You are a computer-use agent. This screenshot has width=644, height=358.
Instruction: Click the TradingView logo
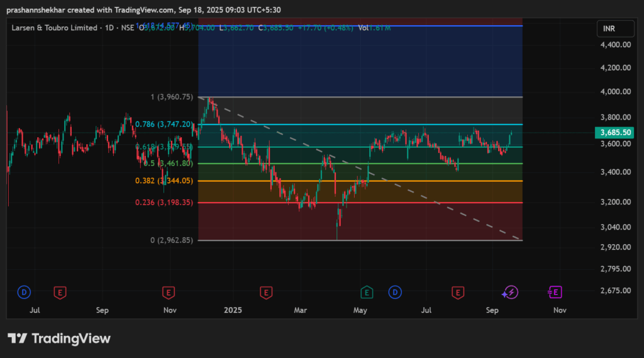coord(59,338)
